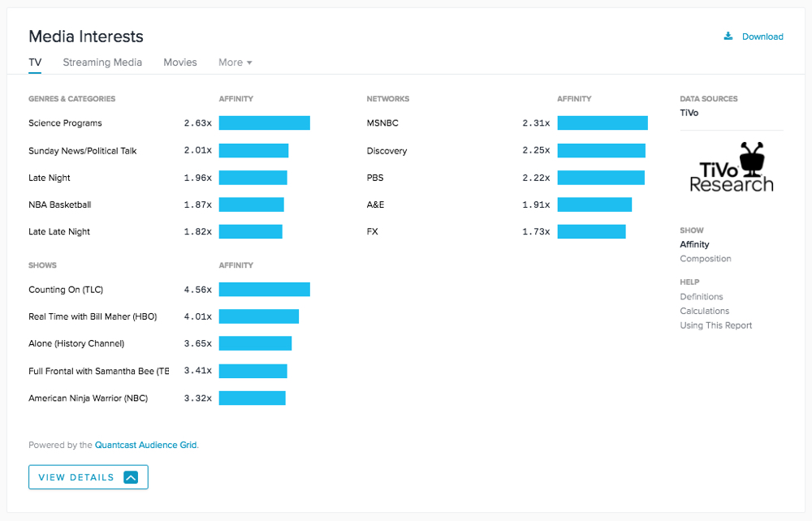Click the Late Night genre label
The height and width of the screenshot is (521, 812).
click(50, 178)
